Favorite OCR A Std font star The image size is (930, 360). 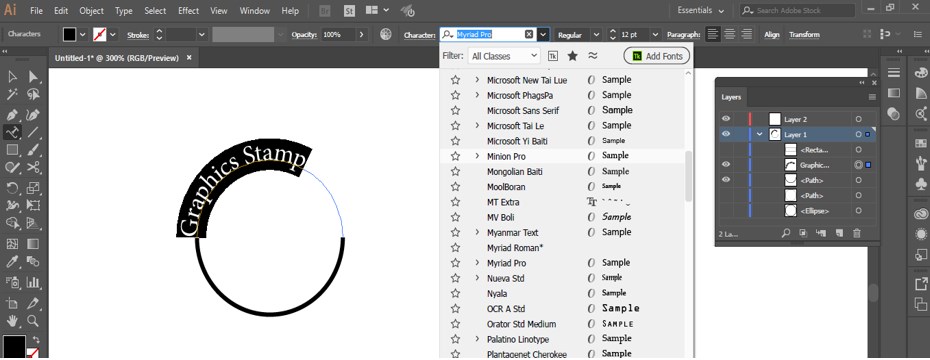click(455, 308)
